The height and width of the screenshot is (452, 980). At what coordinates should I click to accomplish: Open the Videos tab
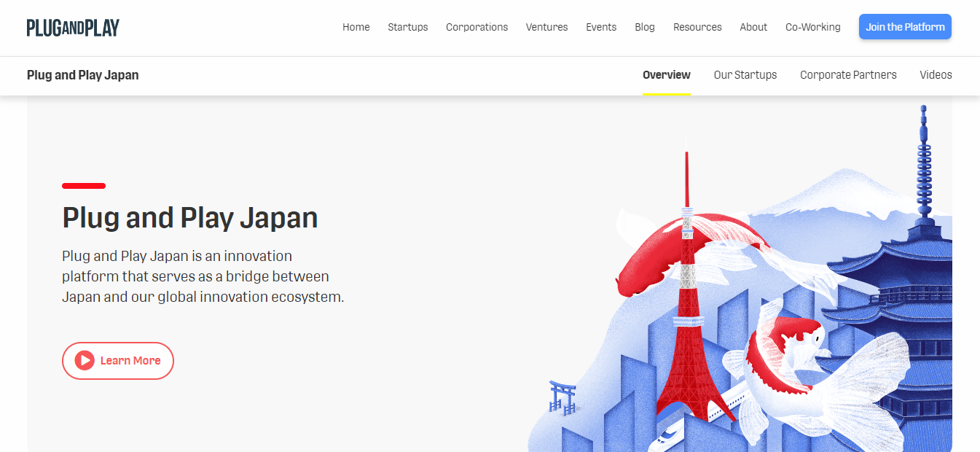click(936, 75)
